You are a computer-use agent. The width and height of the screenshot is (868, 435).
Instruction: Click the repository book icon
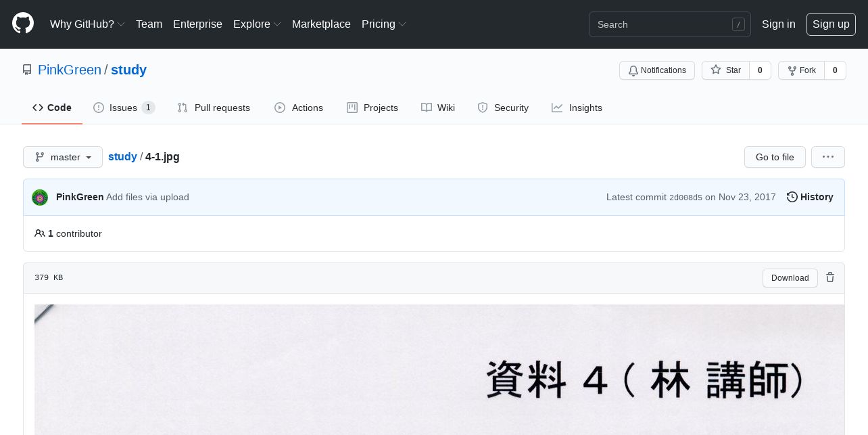click(27, 70)
